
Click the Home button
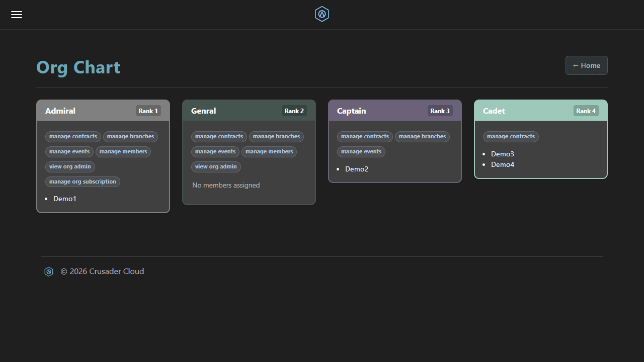[x=586, y=65]
